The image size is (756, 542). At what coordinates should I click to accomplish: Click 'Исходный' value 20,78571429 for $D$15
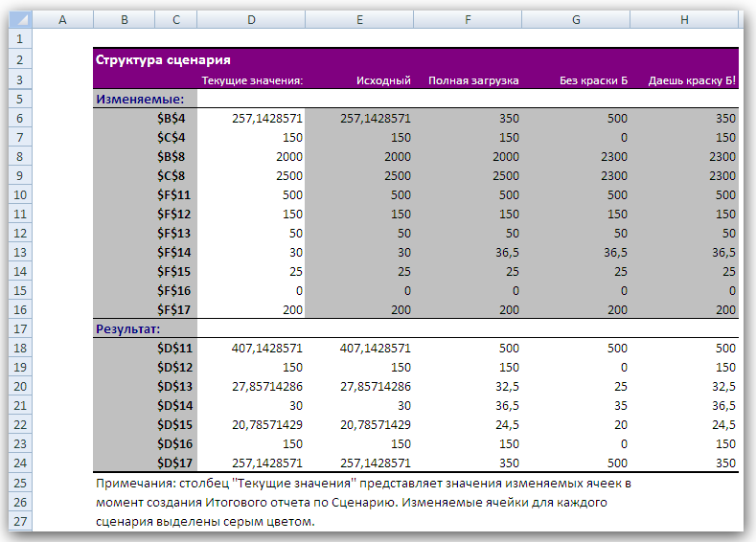tap(376, 425)
